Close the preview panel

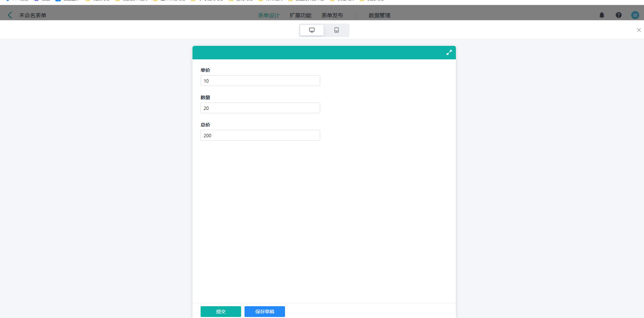click(639, 30)
